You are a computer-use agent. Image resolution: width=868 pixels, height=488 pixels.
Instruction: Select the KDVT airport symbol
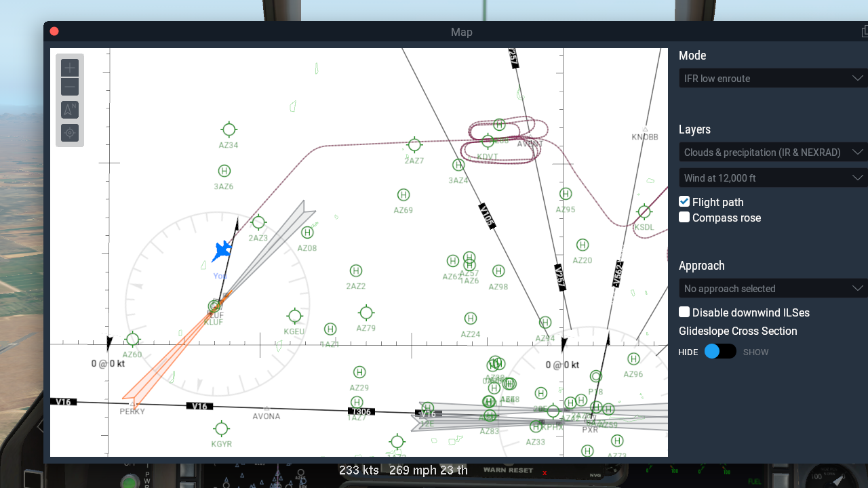tap(488, 141)
